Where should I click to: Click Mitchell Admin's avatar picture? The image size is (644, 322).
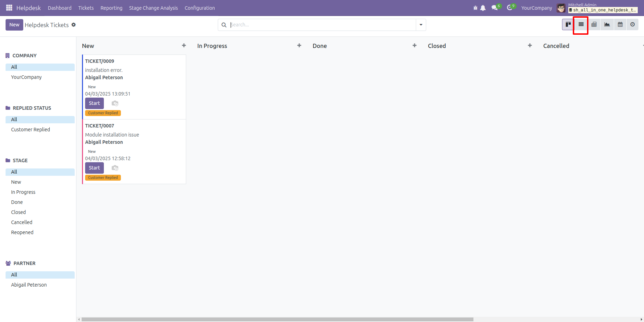561,8
